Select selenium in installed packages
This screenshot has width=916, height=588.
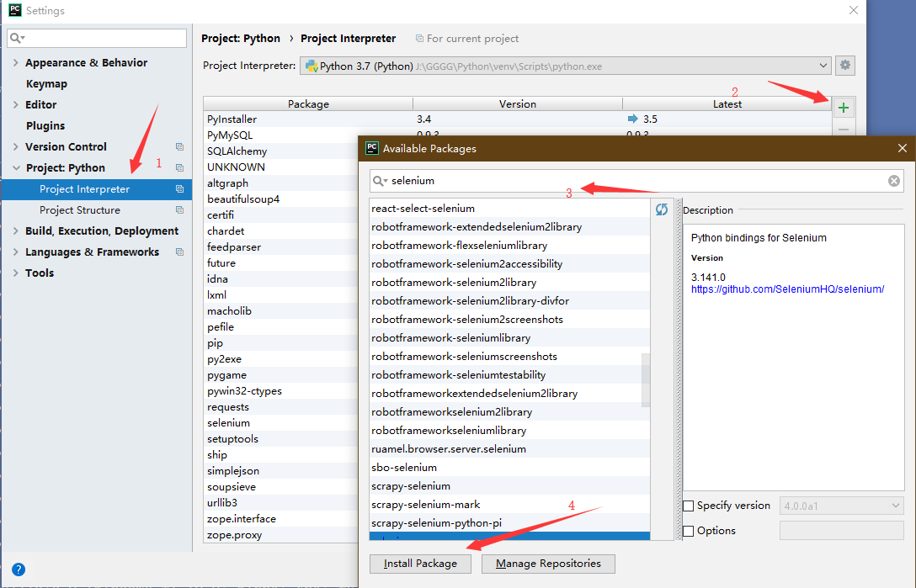pyautogui.click(x=280, y=423)
